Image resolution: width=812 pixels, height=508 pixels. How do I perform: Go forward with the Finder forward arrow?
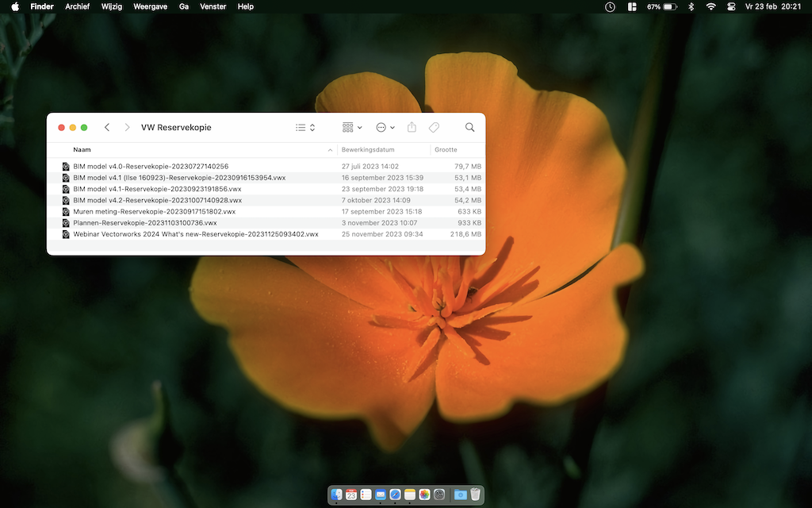[127, 127]
